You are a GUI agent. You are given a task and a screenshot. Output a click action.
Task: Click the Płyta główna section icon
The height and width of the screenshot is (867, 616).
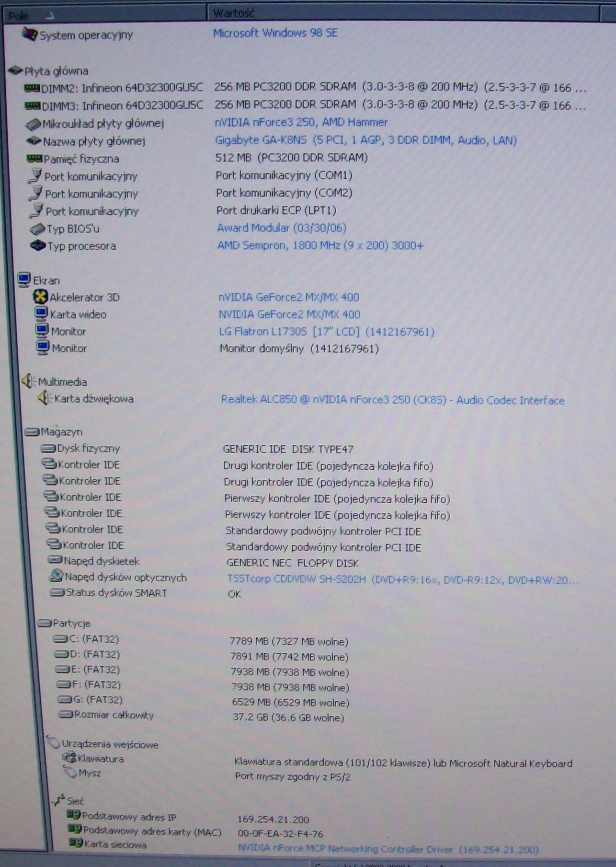coord(16,71)
